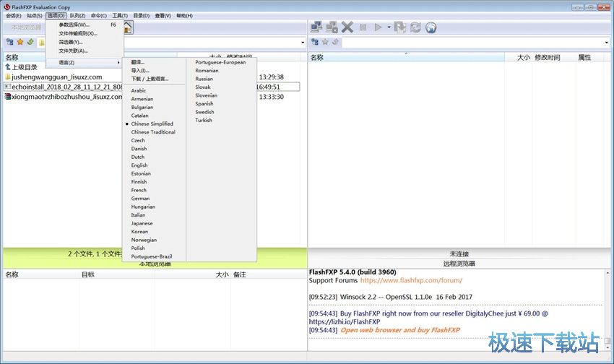The height and width of the screenshot is (364, 614).
Task: Open the lizhi.io/FlashFXP link
Action: click(344, 321)
